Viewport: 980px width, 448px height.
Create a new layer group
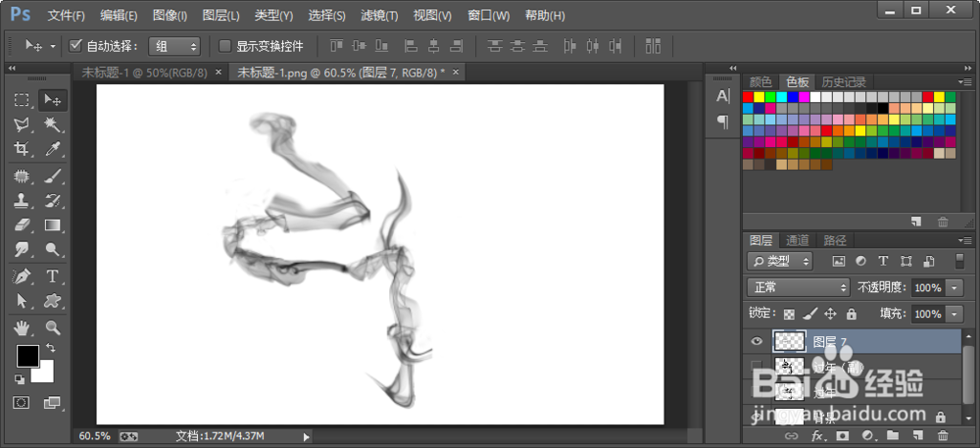point(893,435)
